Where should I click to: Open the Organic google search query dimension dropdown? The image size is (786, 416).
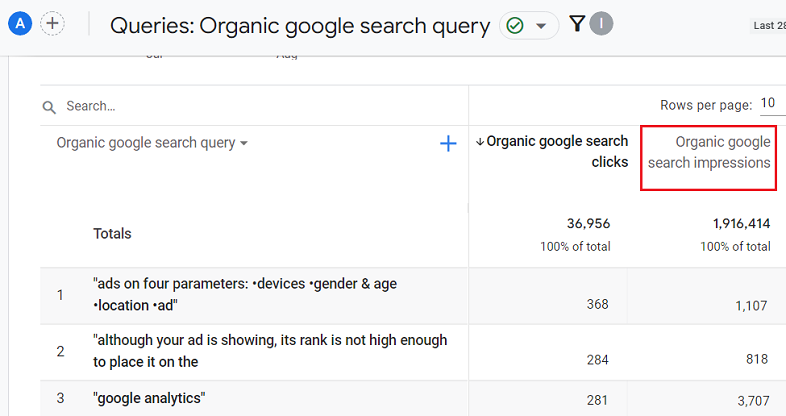coord(152,143)
